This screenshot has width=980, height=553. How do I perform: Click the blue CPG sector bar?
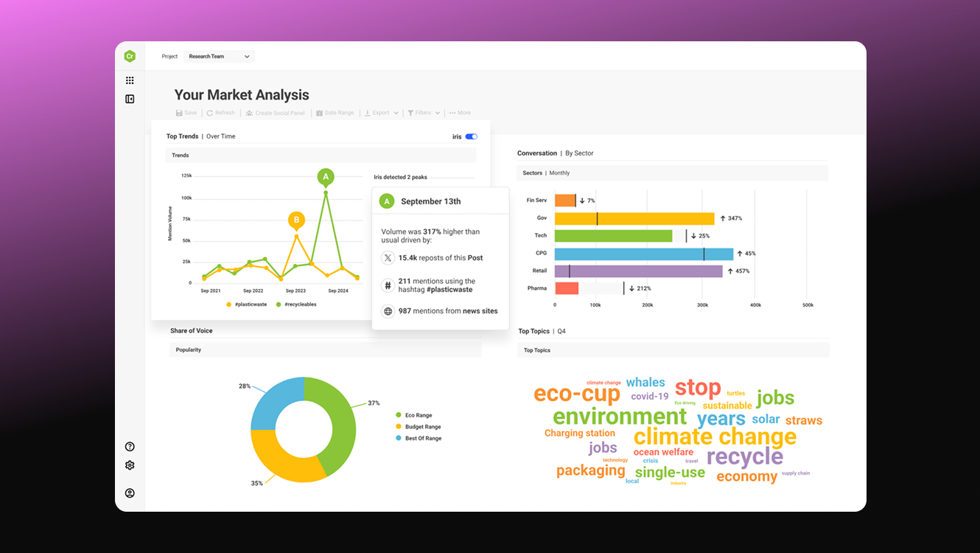pyautogui.click(x=644, y=254)
